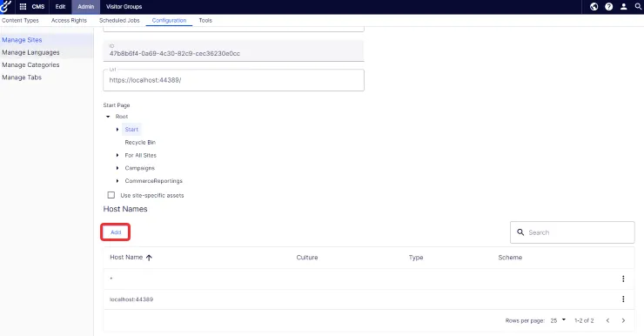Click the ID field value
The width and height of the screenshot is (644, 336).
[x=175, y=53]
